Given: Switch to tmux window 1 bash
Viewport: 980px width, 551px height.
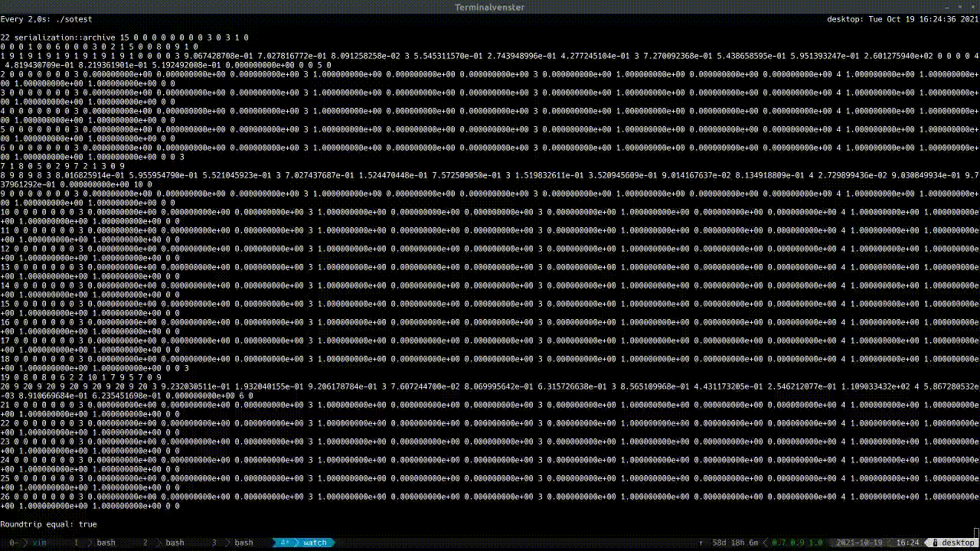Looking at the screenshot, I should pyautogui.click(x=95, y=543).
